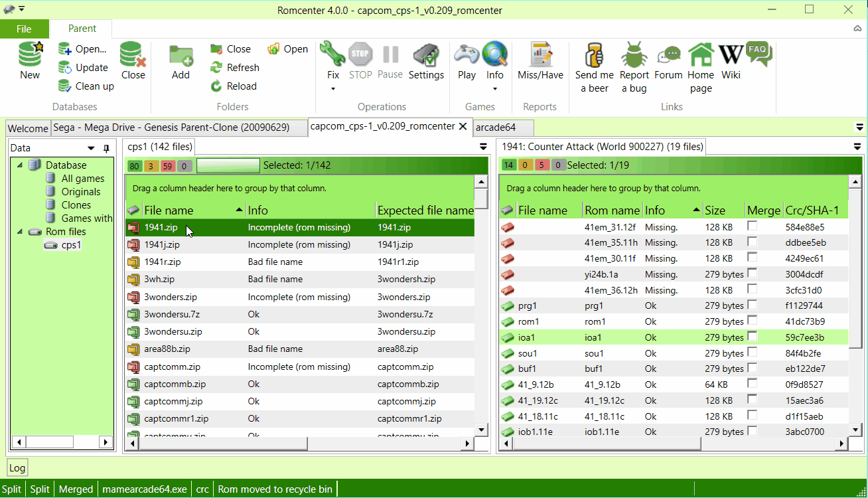Open the Forum link icon
Viewport: 868px width, 498px height.
point(668,55)
